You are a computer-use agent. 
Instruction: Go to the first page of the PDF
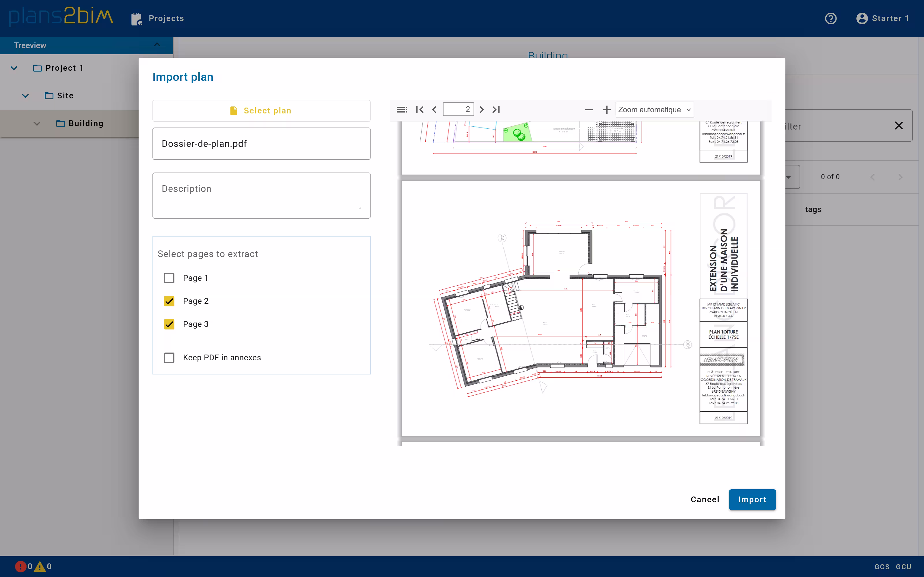tap(419, 110)
